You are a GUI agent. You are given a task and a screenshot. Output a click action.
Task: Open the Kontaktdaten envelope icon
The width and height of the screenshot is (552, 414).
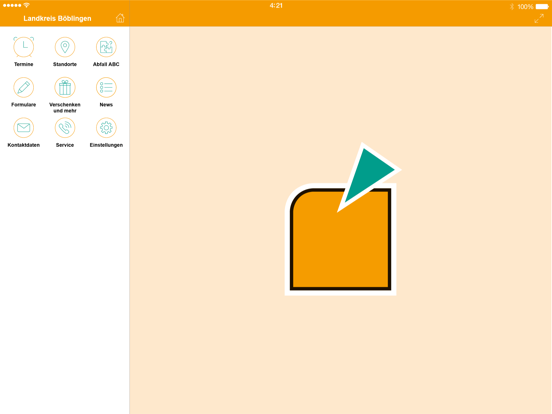click(x=24, y=127)
